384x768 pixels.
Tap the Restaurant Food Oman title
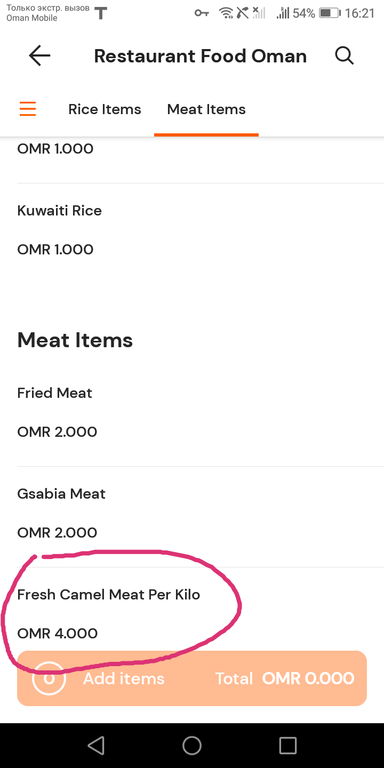click(x=200, y=56)
